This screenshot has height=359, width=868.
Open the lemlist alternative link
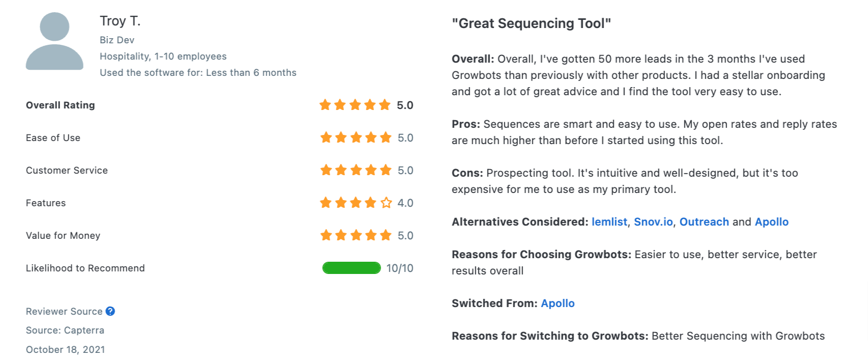tap(609, 222)
